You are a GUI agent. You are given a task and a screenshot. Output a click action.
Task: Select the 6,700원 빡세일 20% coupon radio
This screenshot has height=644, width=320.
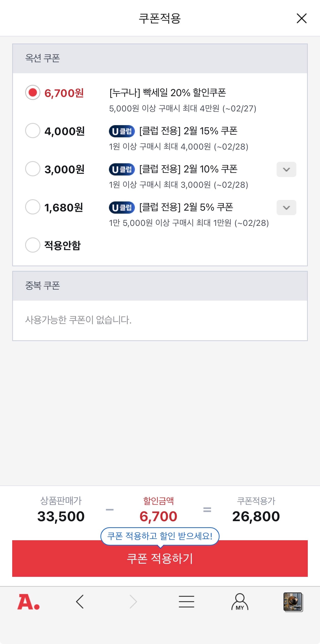(33, 92)
